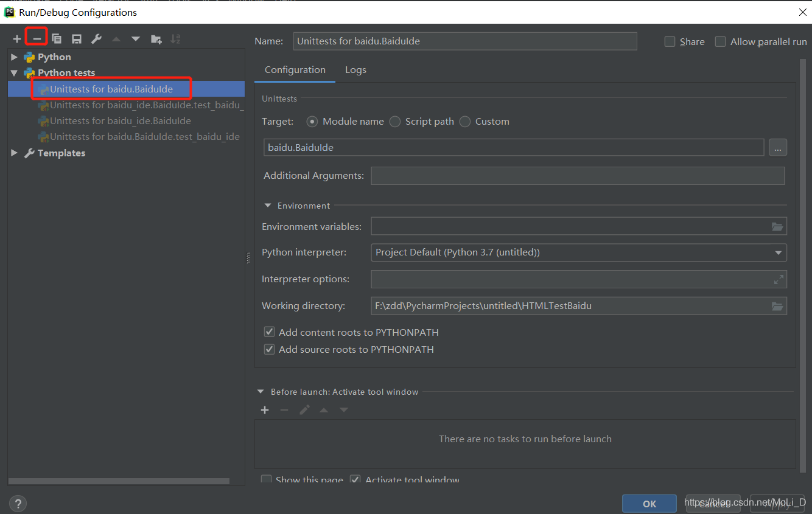Sort configurations alphabetically
Image resolution: width=812 pixels, height=514 pixels.
175,39
